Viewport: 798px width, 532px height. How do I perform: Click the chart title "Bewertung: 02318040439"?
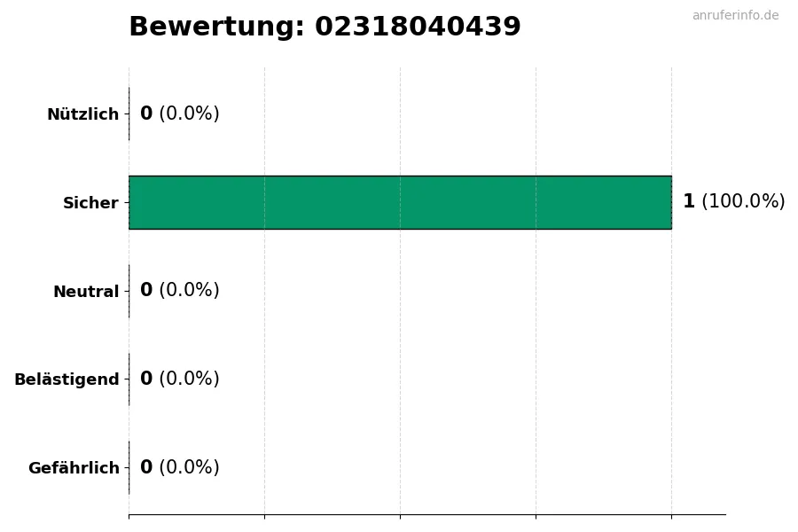pyautogui.click(x=325, y=27)
